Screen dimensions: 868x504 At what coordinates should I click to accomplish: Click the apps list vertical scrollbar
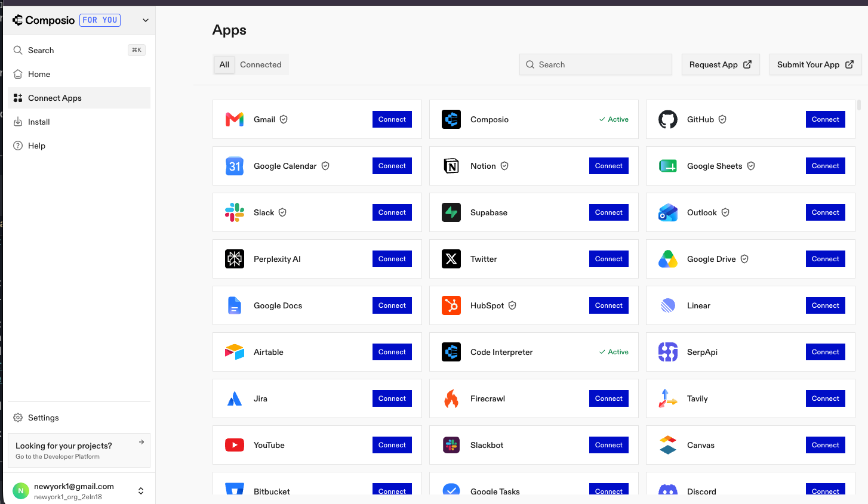[x=859, y=105]
